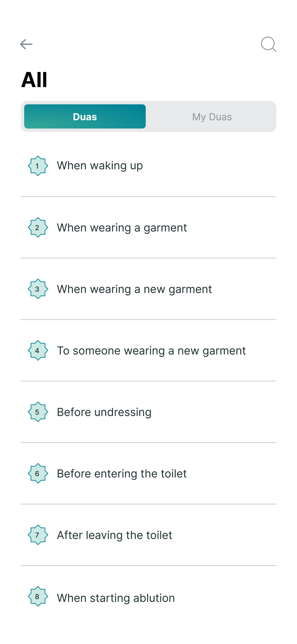Open "When wearing a garment" dua
Viewport: 297px width, 644px height.
[x=122, y=228]
